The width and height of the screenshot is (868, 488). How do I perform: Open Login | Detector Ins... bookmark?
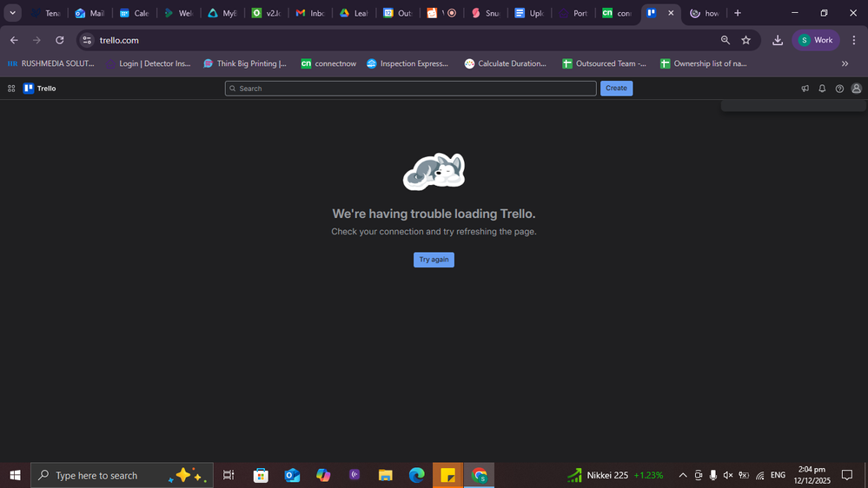click(x=149, y=63)
